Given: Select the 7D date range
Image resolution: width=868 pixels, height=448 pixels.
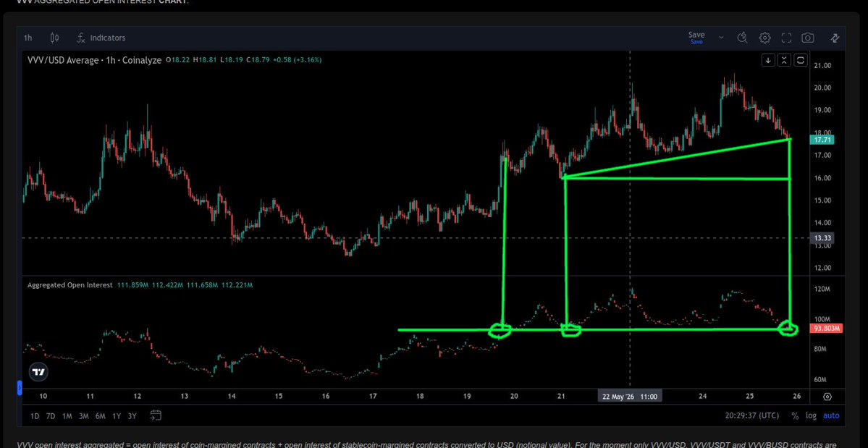Looking at the screenshot, I should point(51,416).
